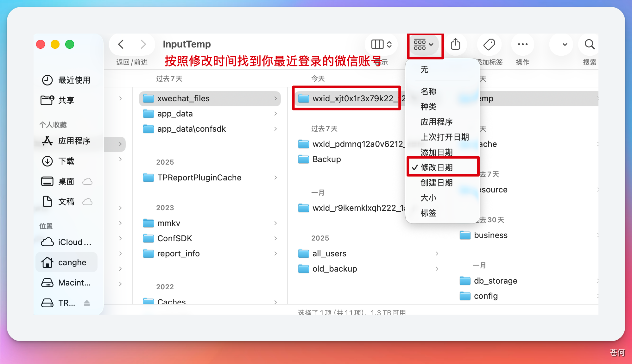Open 最近使用 in the sidebar

(66, 80)
